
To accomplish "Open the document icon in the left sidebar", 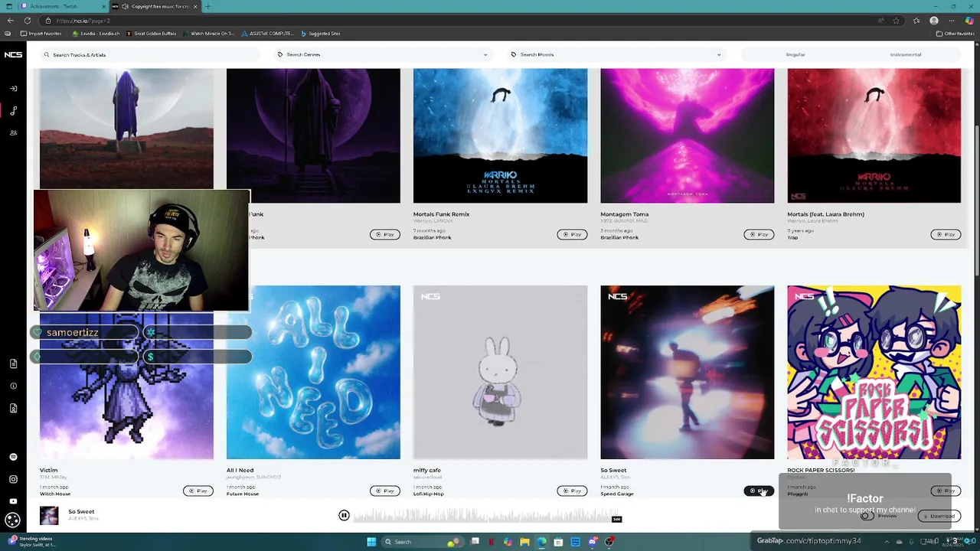I will click(13, 364).
